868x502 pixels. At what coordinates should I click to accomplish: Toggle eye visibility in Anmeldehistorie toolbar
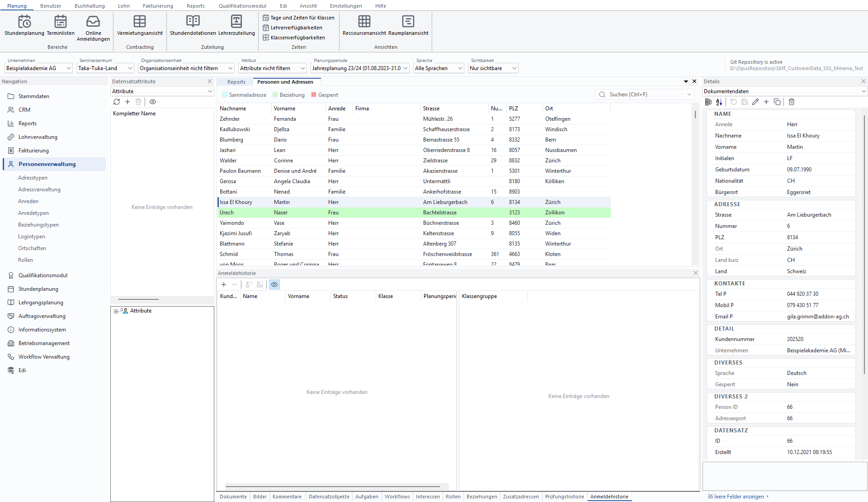click(274, 284)
